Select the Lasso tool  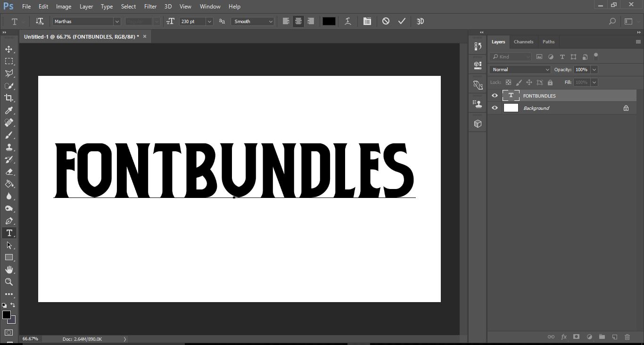pyautogui.click(x=9, y=74)
